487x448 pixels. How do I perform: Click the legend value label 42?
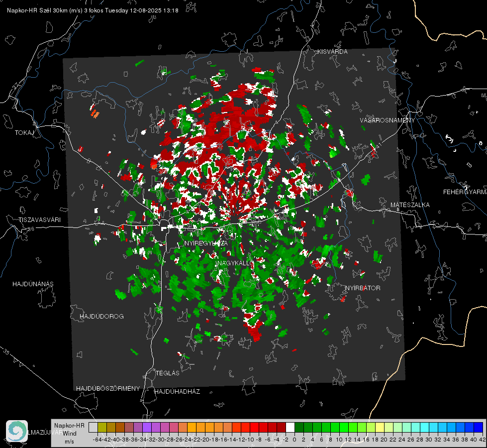pyautogui.click(x=482, y=440)
